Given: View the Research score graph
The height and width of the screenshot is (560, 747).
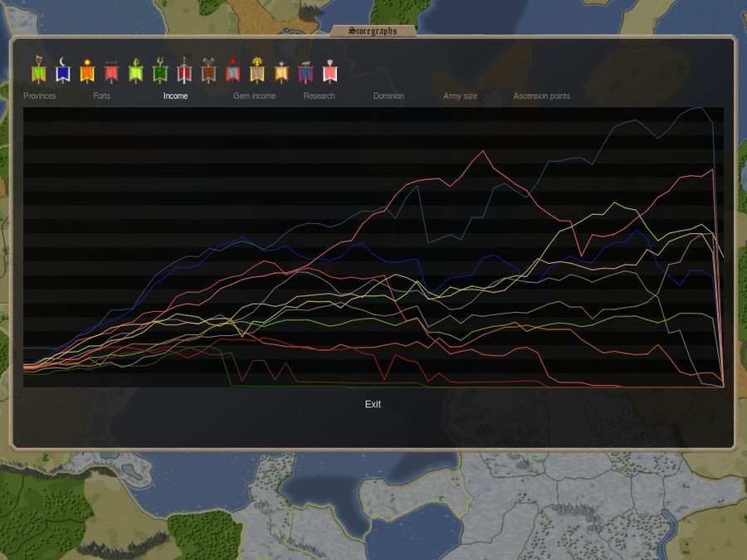Looking at the screenshot, I should 320,95.
